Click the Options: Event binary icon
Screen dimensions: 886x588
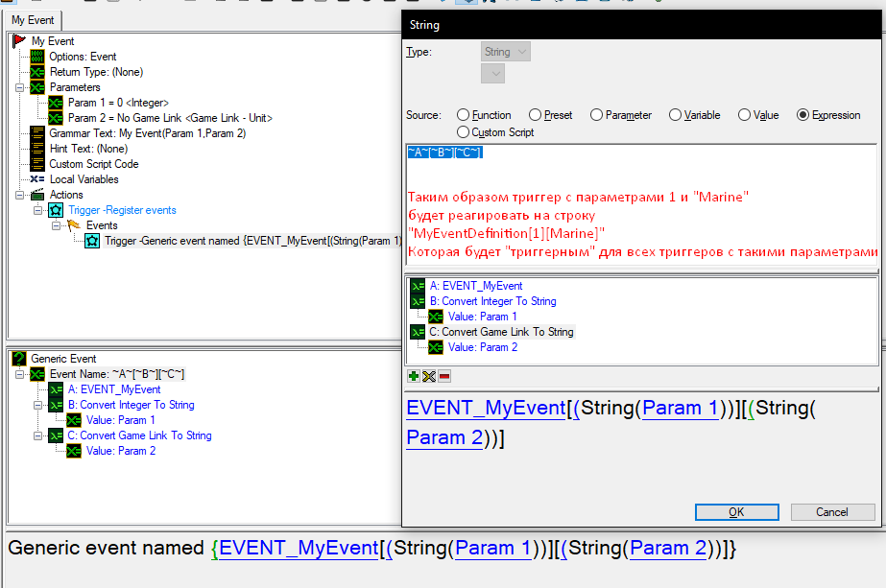pyautogui.click(x=37, y=57)
